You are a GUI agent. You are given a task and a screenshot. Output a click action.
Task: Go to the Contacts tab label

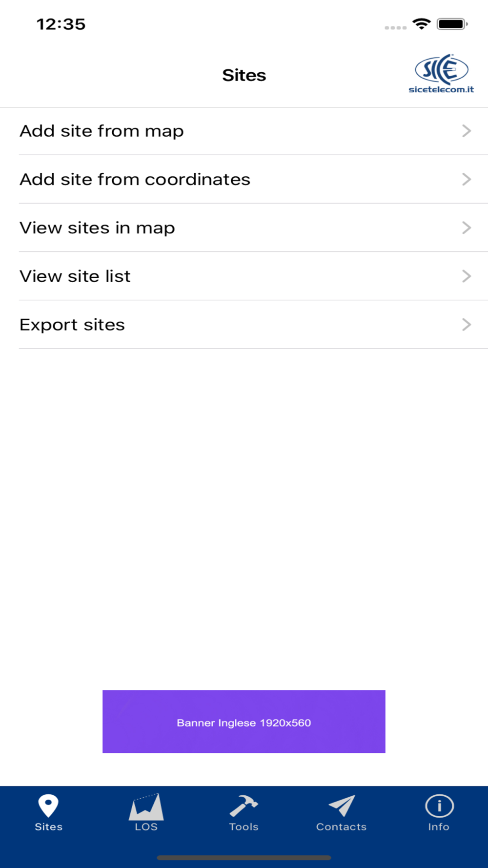coord(342,827)
